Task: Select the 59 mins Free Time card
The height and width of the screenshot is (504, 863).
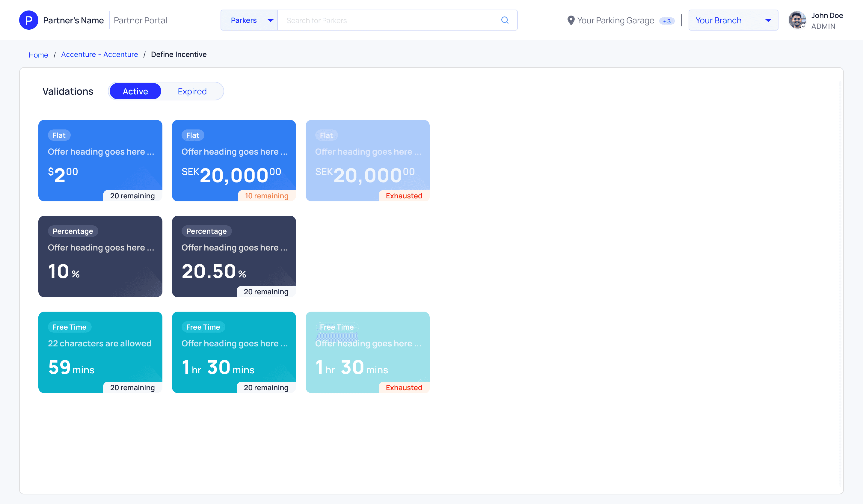Action: click(100, 352)
